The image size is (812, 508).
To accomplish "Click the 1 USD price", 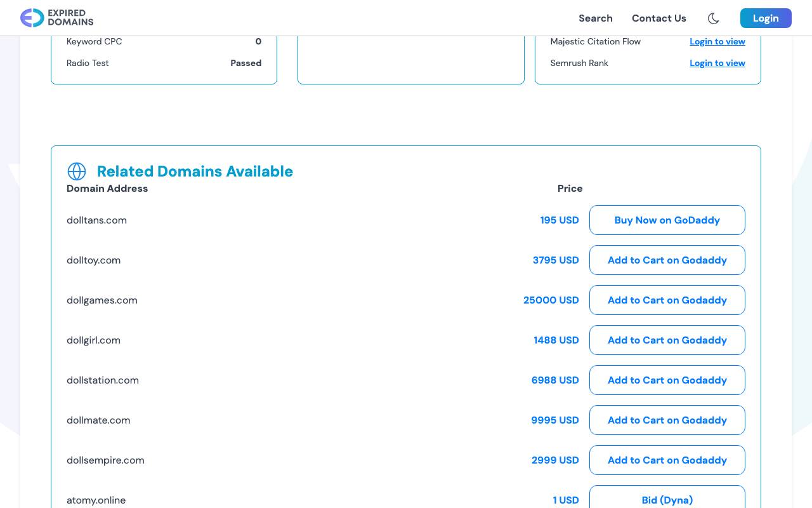I will click(566, 500).
